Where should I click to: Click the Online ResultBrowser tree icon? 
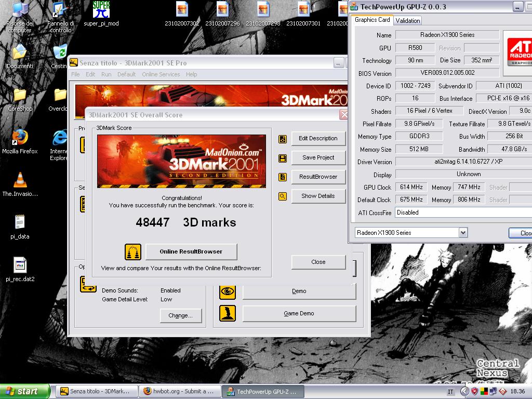[x=133, y=252]
